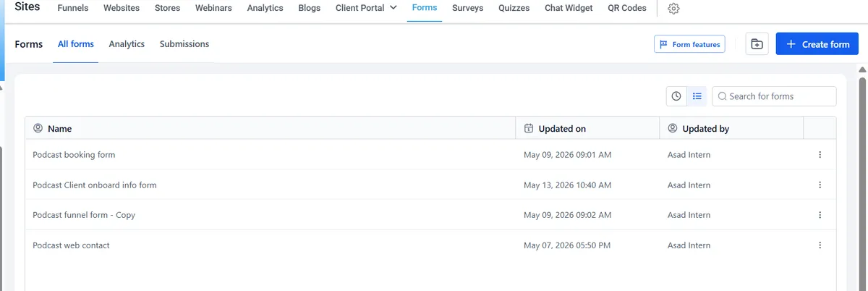Click the search magnifier icon in forms search
This screenshot has height=291, width=868.
pyautogui.click(x=722, y=96)
